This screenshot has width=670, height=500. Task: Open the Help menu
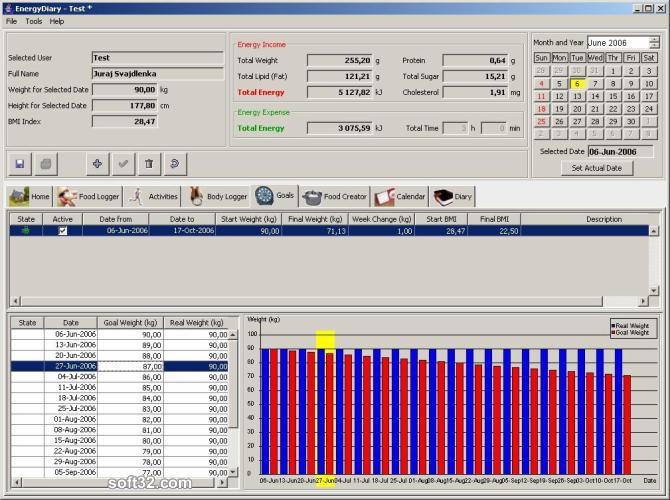(56, 21)
